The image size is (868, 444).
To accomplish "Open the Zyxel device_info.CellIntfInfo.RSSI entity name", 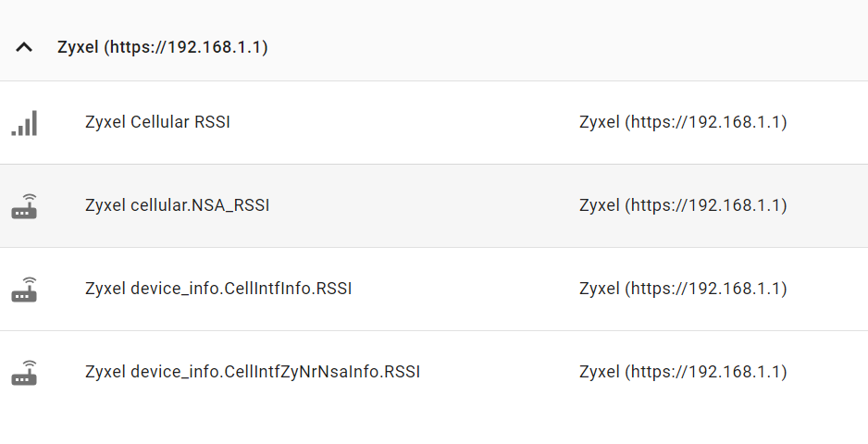I will tap(218, 289).
